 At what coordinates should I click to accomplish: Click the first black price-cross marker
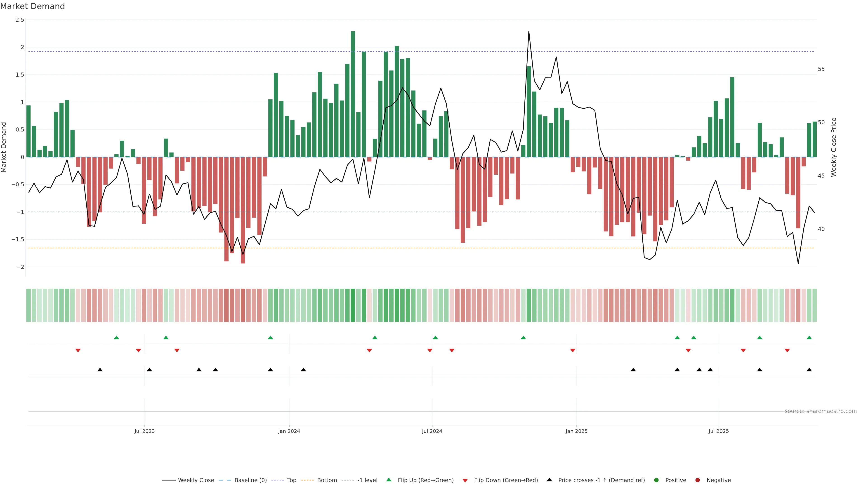pyautogui.click(x=100, y=370)
